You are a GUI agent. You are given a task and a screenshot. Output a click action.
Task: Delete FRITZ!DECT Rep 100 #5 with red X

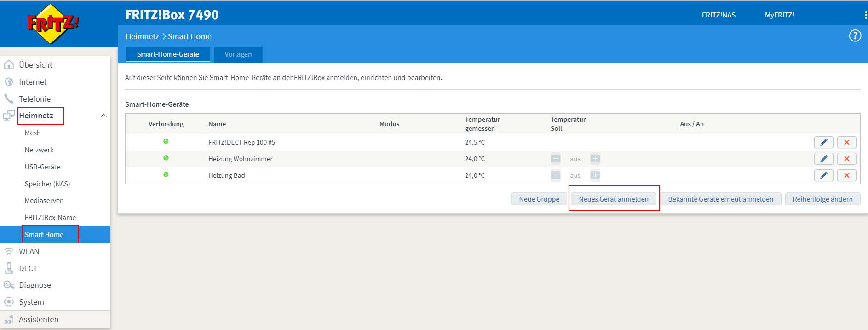[846, 142]
